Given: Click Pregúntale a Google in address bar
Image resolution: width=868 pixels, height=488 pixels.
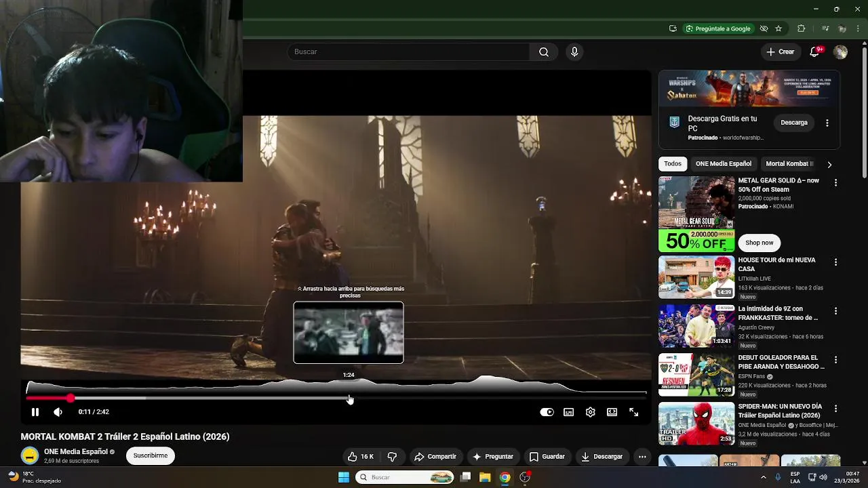Looking at the screenshot, I should (x=717, y=28).
